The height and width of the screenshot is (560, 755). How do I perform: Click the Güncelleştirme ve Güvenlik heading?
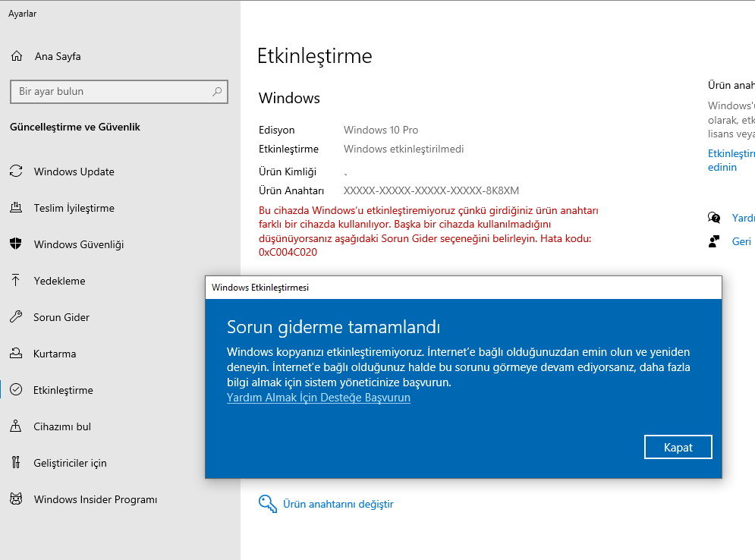click(x=75, y=127)
